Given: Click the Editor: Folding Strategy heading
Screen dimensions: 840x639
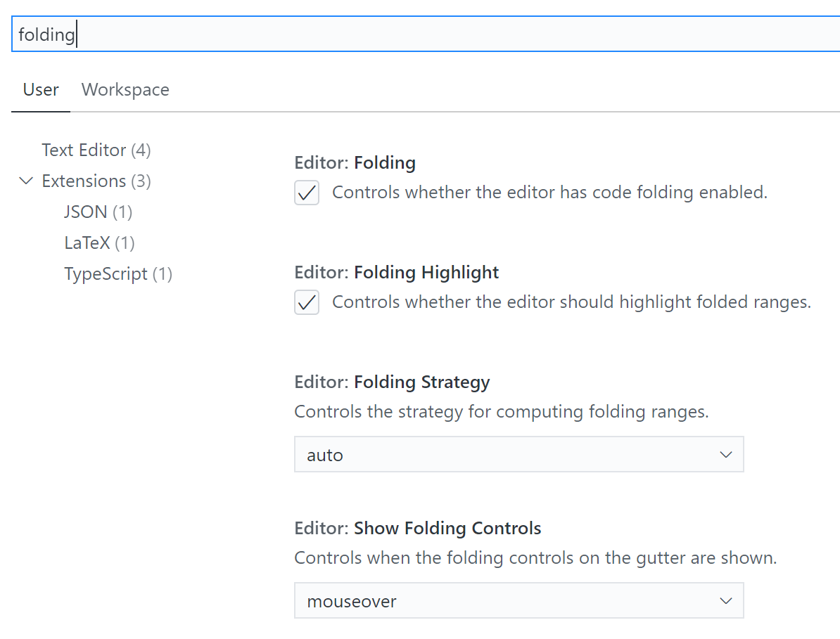Looking at the screenshot, I should (392, 382).
